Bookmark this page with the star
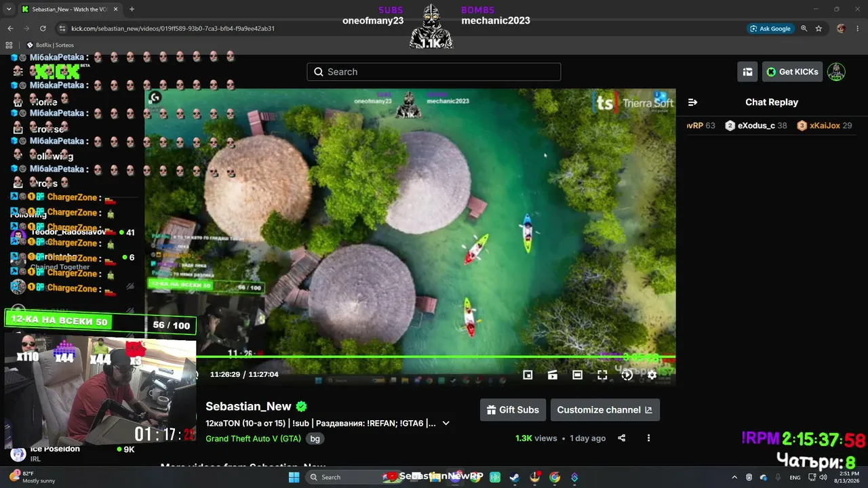The image size is (868, 488). pos(818,28)
